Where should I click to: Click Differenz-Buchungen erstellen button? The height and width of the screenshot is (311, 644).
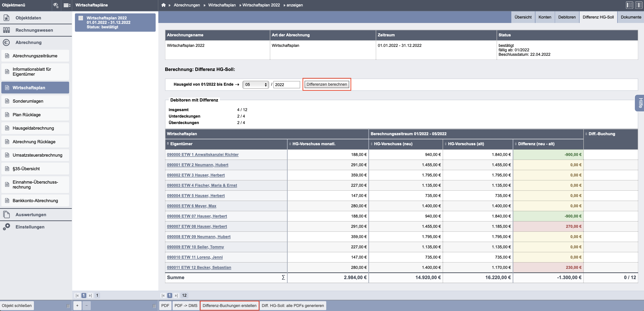click(x=229, y=305)
